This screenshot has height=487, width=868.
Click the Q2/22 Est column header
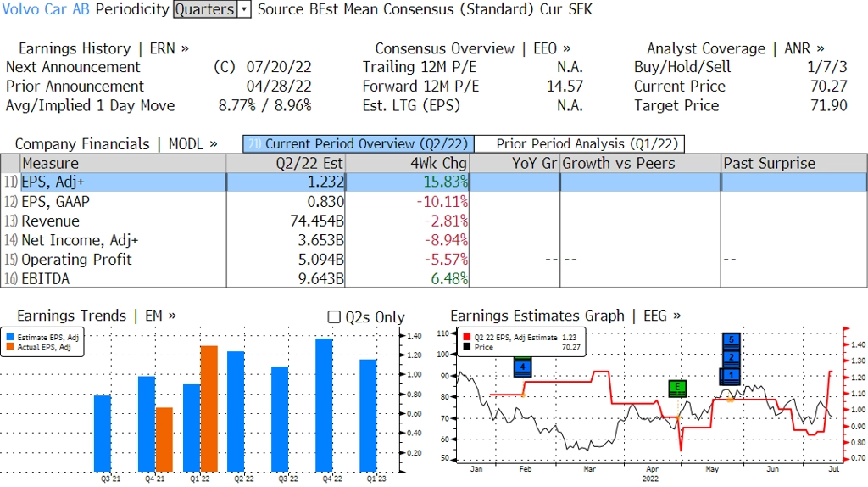click(x=286, y=164)
